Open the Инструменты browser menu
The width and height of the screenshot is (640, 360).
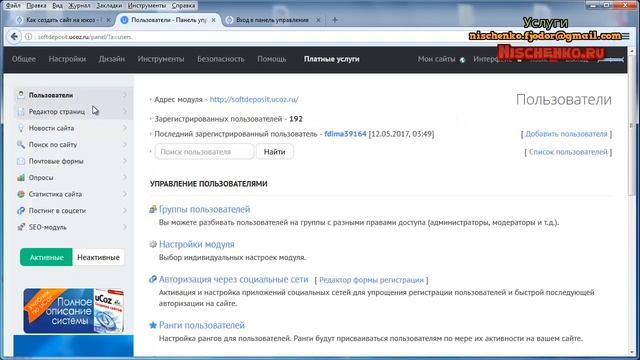click(147, 5)
